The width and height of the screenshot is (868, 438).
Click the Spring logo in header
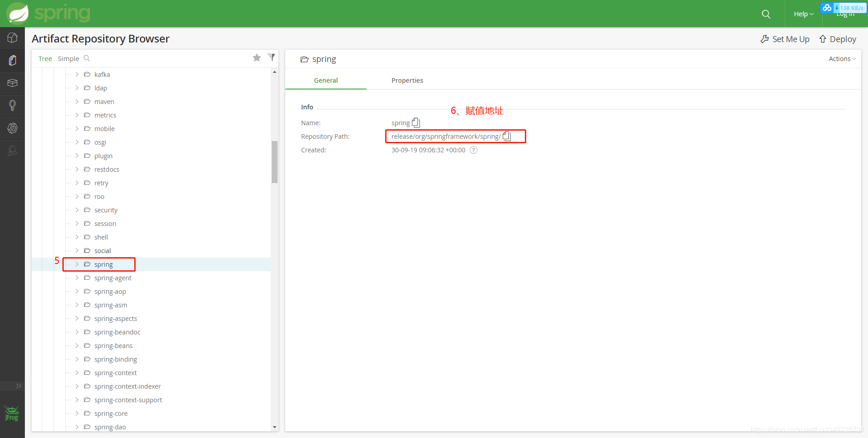pyautogui.click(x=48, y=13)
